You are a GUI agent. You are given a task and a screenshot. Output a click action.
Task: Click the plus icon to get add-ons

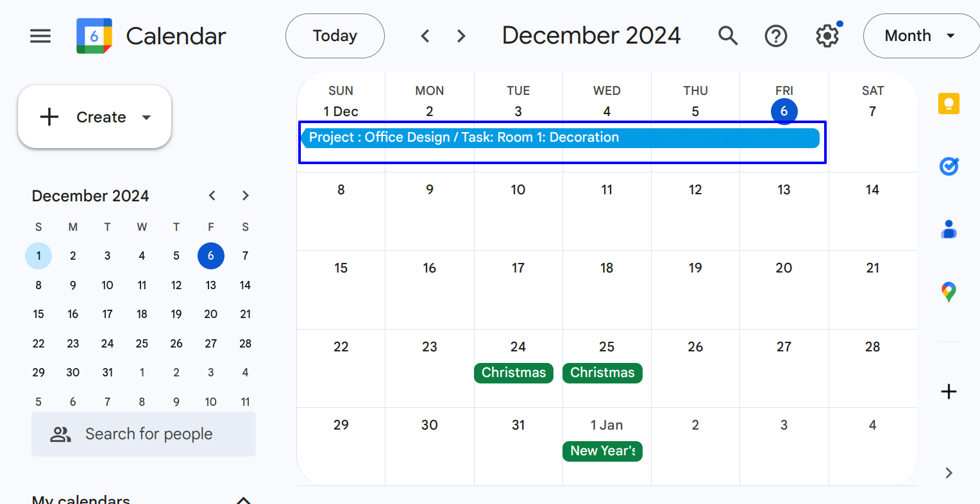949,391
